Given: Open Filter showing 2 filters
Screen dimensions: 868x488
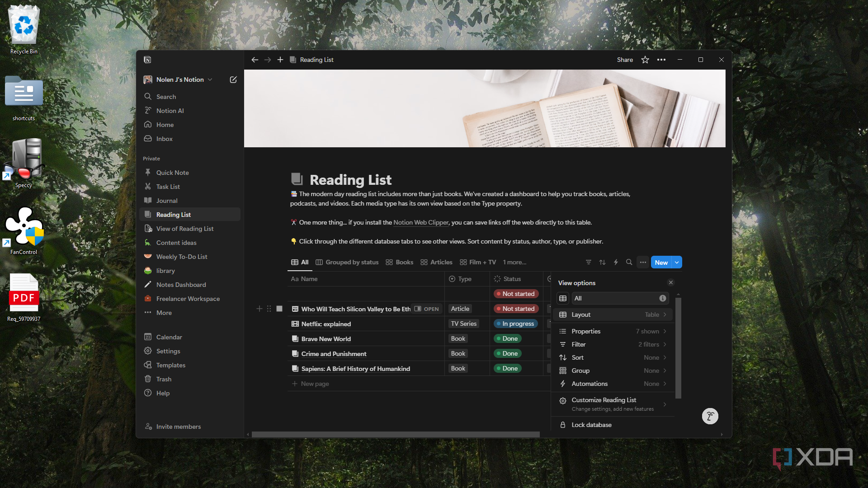Looking at the screenshot, I should (x=613, y=344).
